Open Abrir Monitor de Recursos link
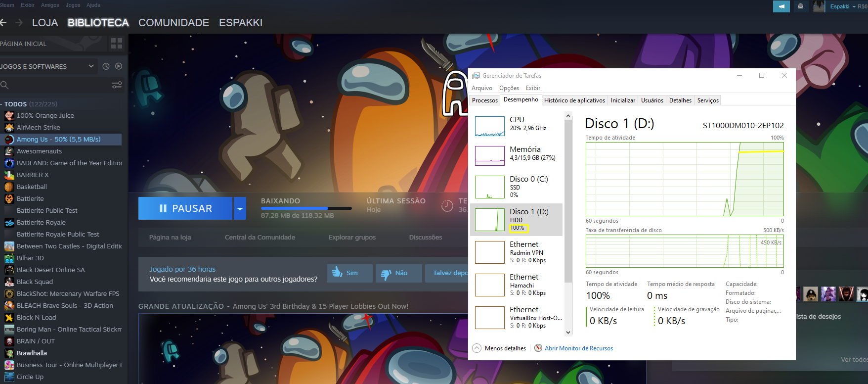Screen dimensions: 868x384 (578, 348)
